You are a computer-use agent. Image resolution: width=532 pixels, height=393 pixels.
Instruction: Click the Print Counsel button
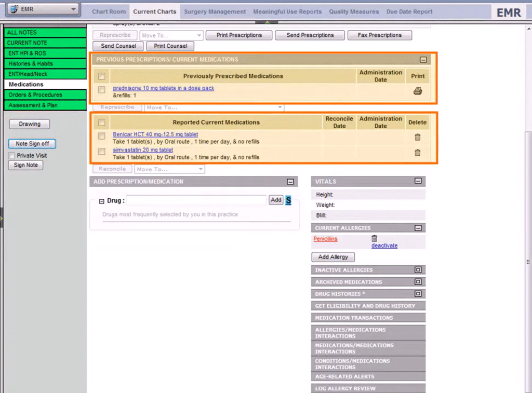[170, 46]
